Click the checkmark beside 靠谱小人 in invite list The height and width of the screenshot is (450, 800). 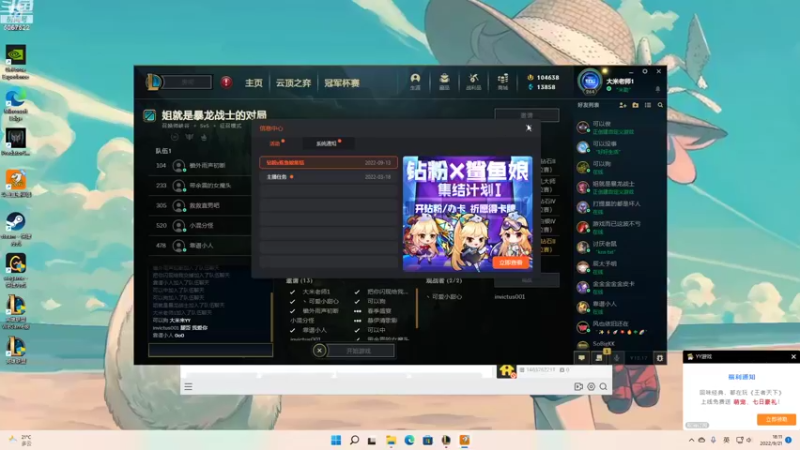[292, 330]
